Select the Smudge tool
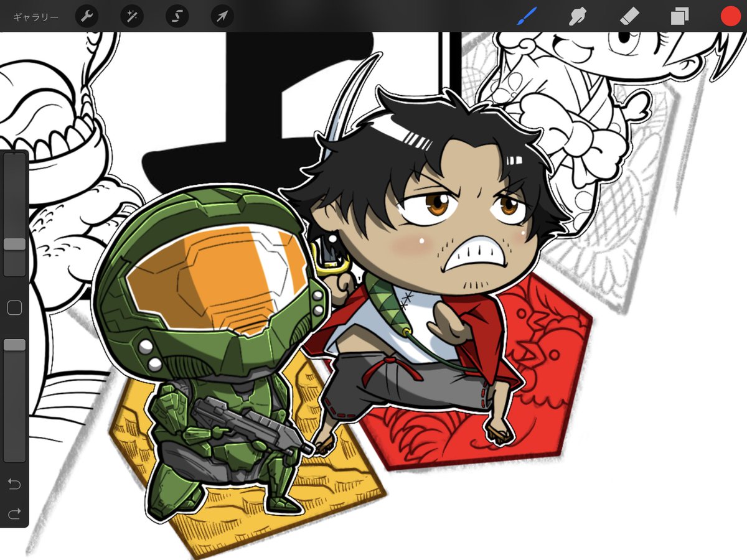Viewport: 747px width, 560px height. click(x=579, y=16)
